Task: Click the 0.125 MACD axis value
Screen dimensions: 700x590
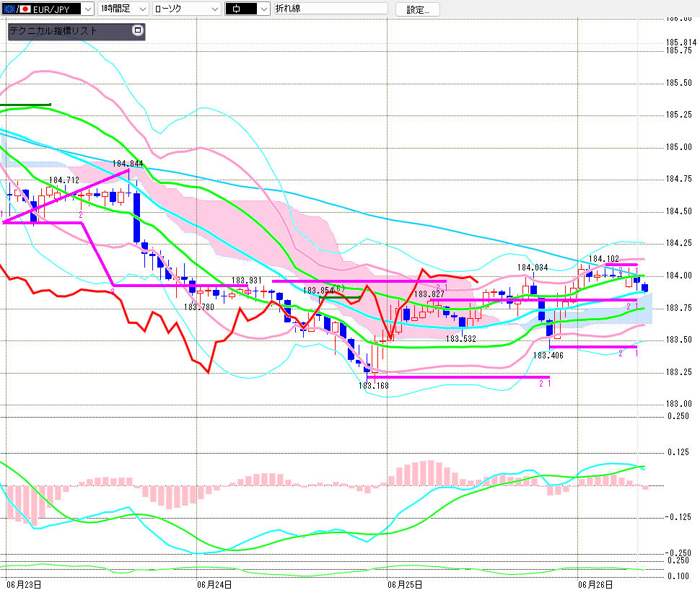Action: click(678, 452)
